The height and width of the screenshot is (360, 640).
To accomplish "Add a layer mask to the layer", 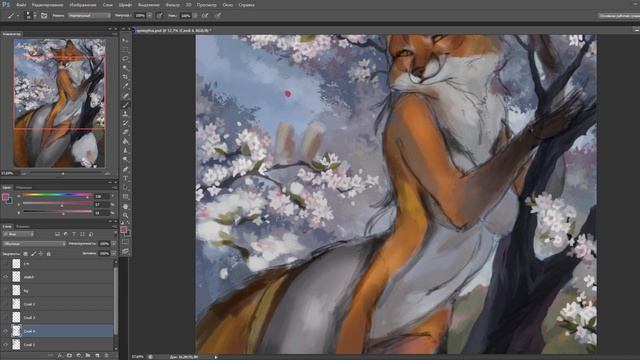I will 69,356.
